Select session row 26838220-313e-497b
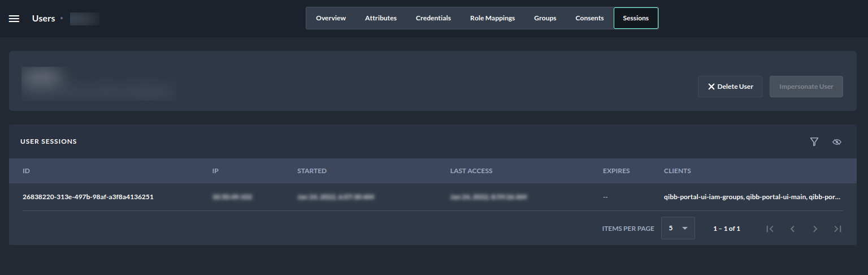This screenshot has width=868, height=275. pyautogui.click(x=88, y=197)
